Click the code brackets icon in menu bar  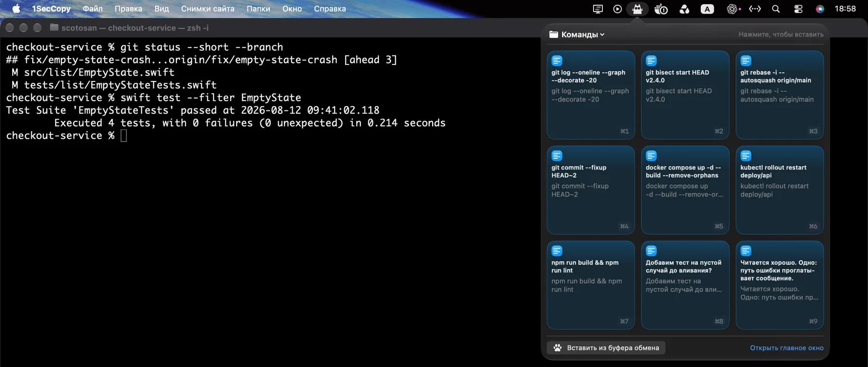click(x=755, y=9)
